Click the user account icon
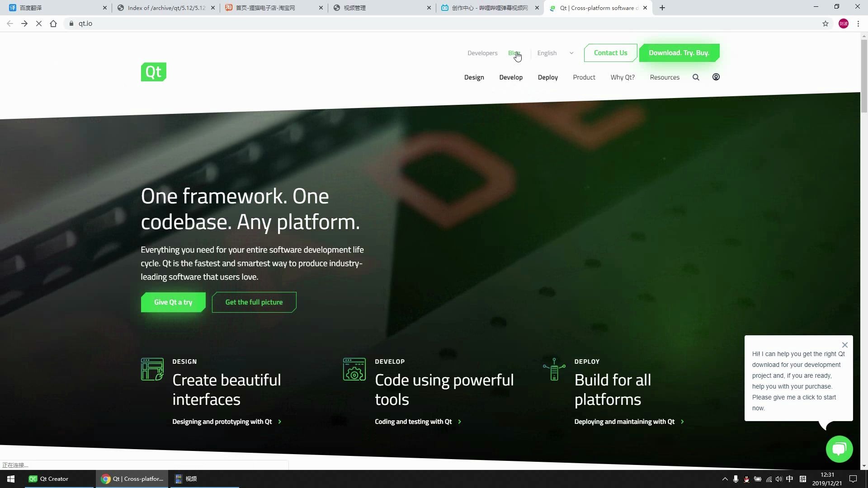Viewport: 868px width, 488px height. [x=716, y=76]
